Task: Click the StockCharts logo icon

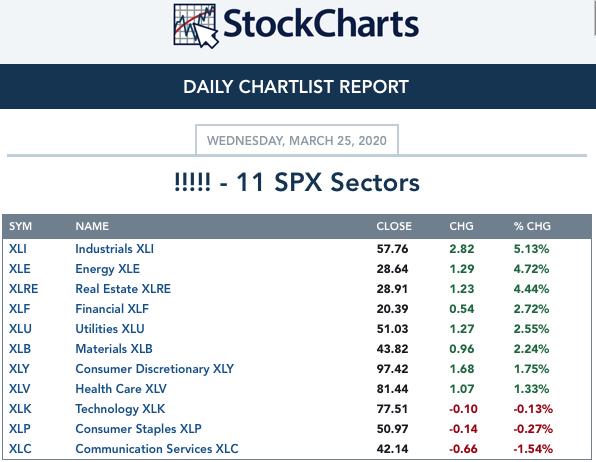Action: [196, 26]
